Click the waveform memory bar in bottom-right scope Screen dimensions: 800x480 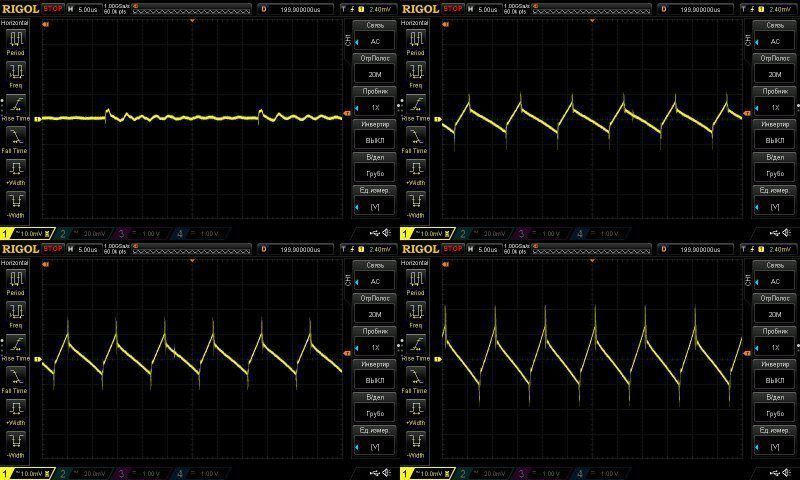[592, 249]
